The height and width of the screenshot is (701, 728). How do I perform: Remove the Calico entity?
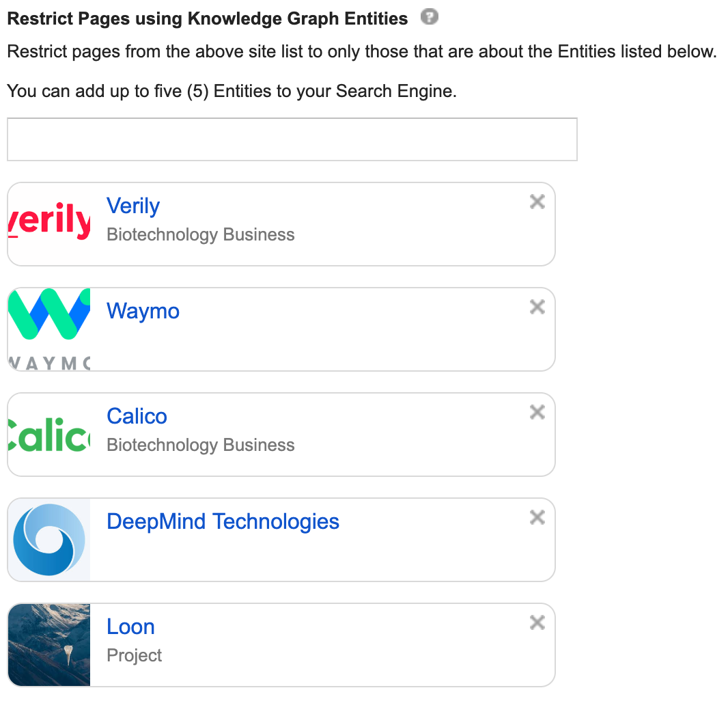point(537,412)
